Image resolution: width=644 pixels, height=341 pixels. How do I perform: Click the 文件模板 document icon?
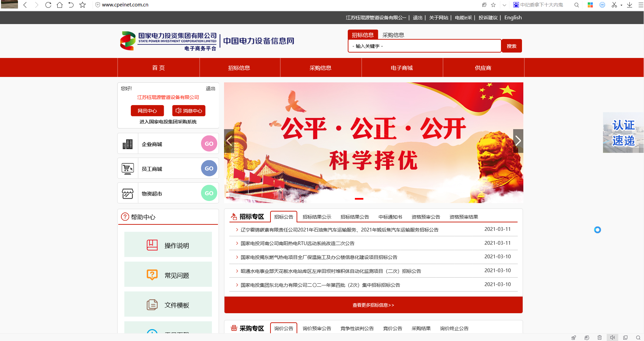click(x=152, y=304)
